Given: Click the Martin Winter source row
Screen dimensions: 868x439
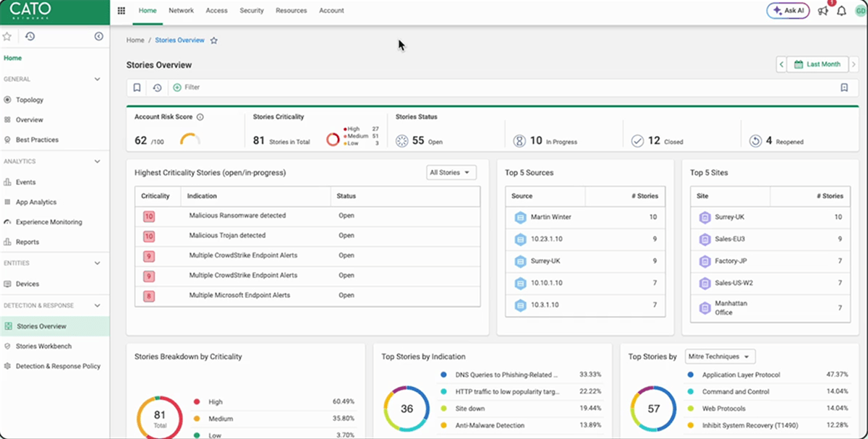Looking at the screenshot, I should point(585,217).
